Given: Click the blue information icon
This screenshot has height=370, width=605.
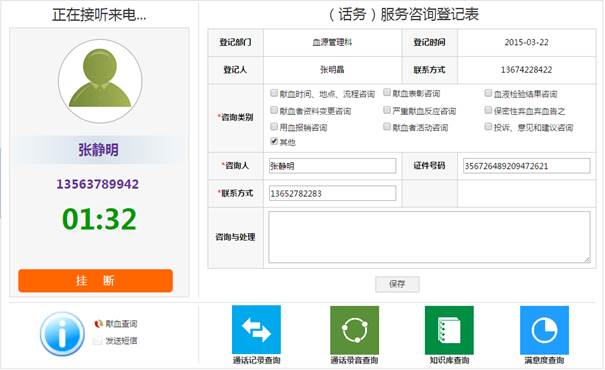Looking at the screenshot, I should pyautogui.click(x=62, y=334).
